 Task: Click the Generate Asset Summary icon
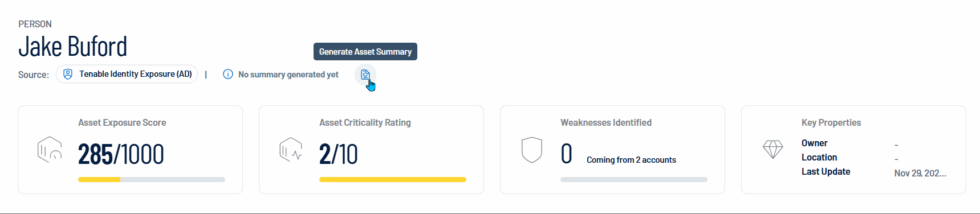(x=365, y=75)
